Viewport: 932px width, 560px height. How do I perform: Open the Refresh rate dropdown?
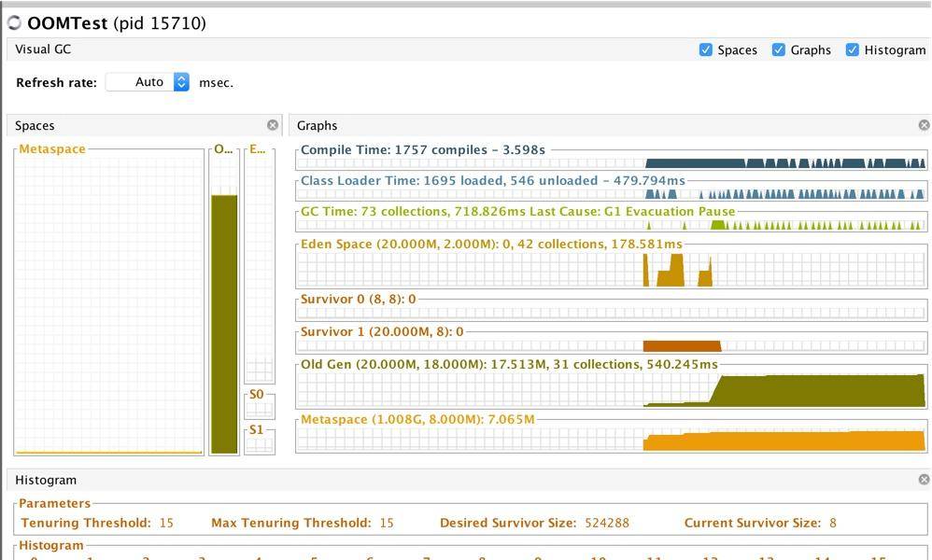click(181, 82)
